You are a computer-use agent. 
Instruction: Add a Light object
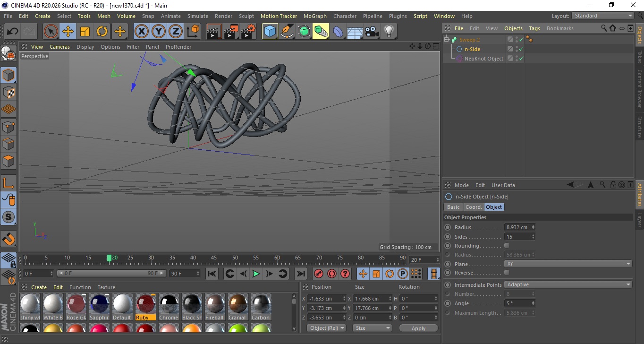click(x=389, y=32)
